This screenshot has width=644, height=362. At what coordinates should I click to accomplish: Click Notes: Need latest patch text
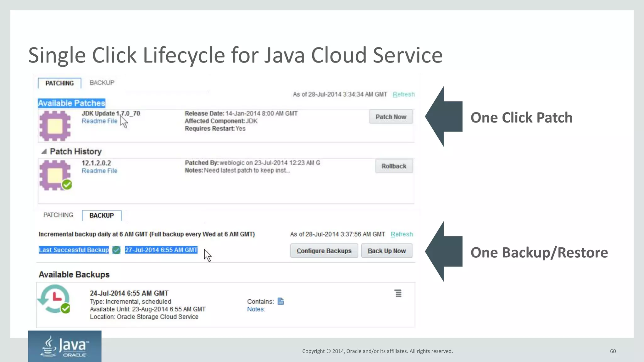point(237,170)
